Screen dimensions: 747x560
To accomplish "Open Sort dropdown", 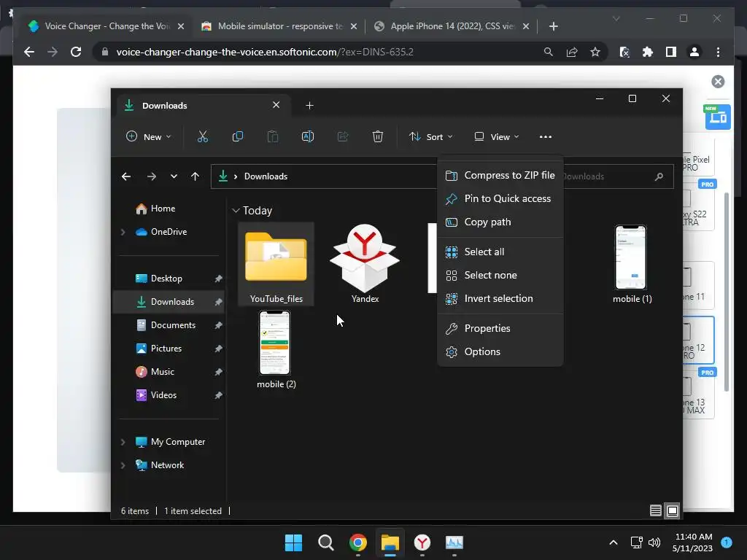I will [430, 136].
